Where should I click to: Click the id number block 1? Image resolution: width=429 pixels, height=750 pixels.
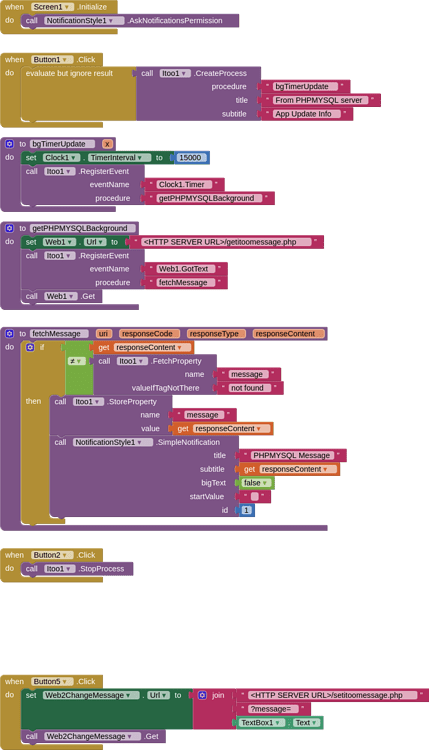coord(246,510)
